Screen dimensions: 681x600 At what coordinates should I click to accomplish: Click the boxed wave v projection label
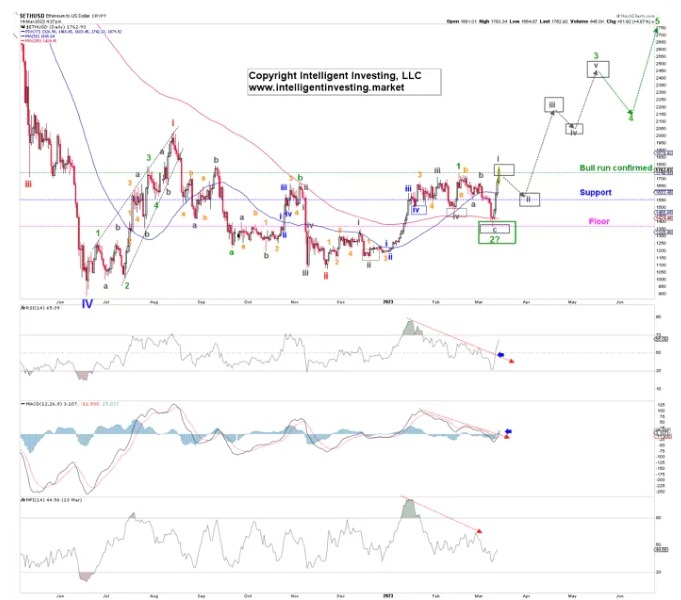coord(597,68)
